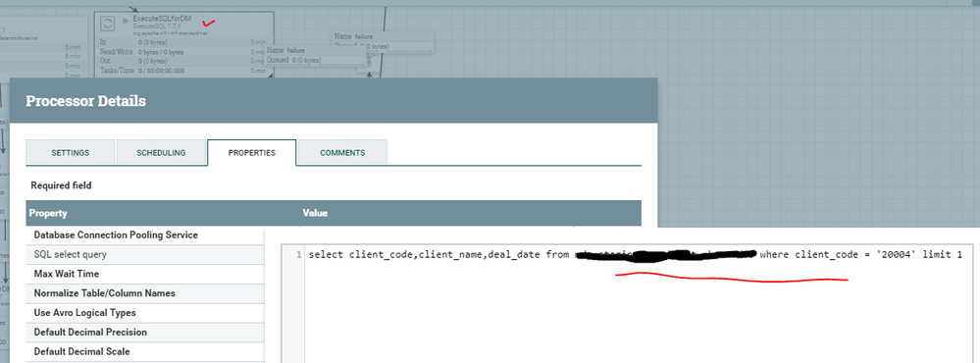Click the ExecuteSQLforDM processor type icon

point(108,24)
